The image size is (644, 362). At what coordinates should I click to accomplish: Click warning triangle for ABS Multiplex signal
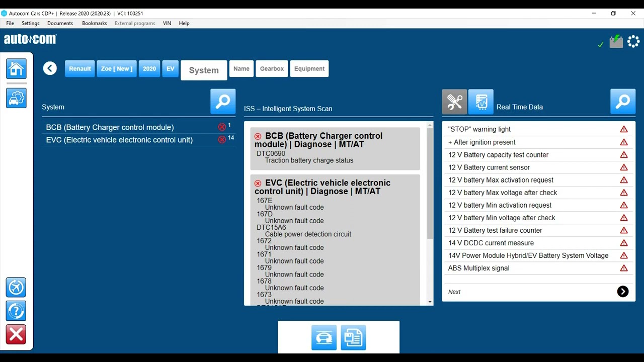pos(624,268)
